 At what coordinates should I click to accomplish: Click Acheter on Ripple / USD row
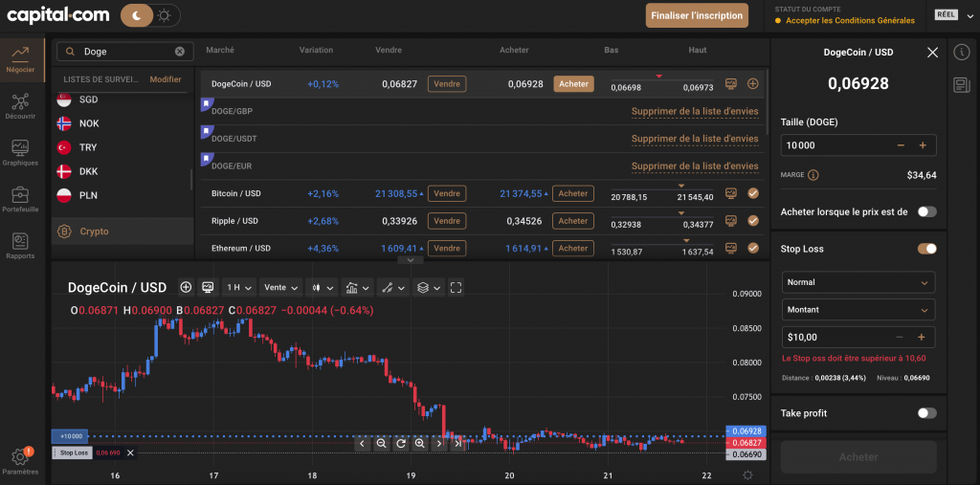(573, 221)
